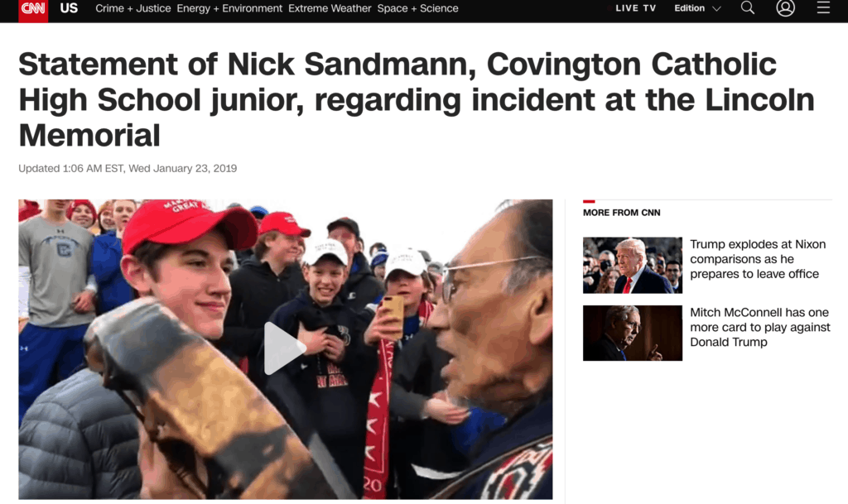
Task: Click the CNN logo icon
Action: 33,10
